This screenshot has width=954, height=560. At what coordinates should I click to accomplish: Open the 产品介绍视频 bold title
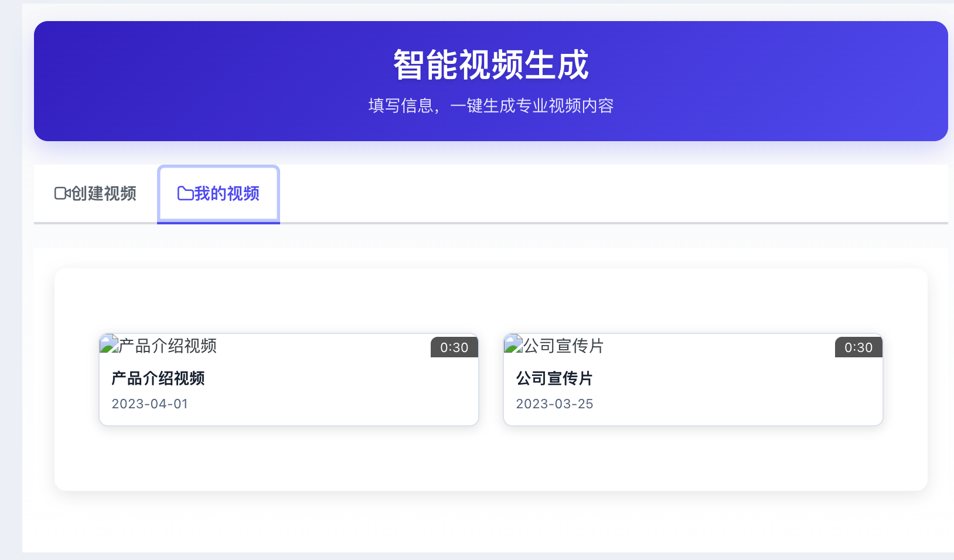158,378
